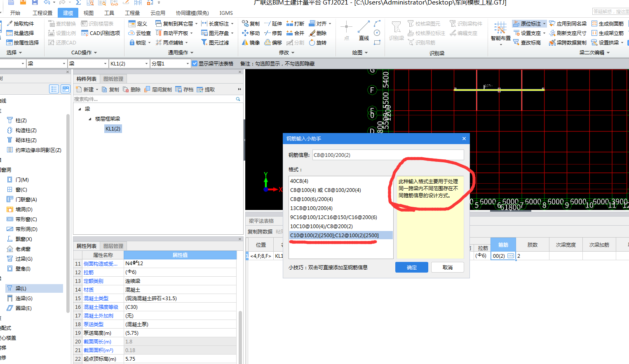Open 智能布置 smart layout tool
The height and width of the screenshot is (364, 629).
(500, 32)
